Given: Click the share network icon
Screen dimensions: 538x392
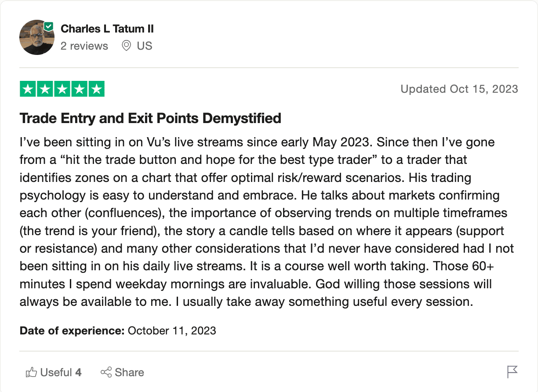Looking at the screenshot, I should 106,373.
